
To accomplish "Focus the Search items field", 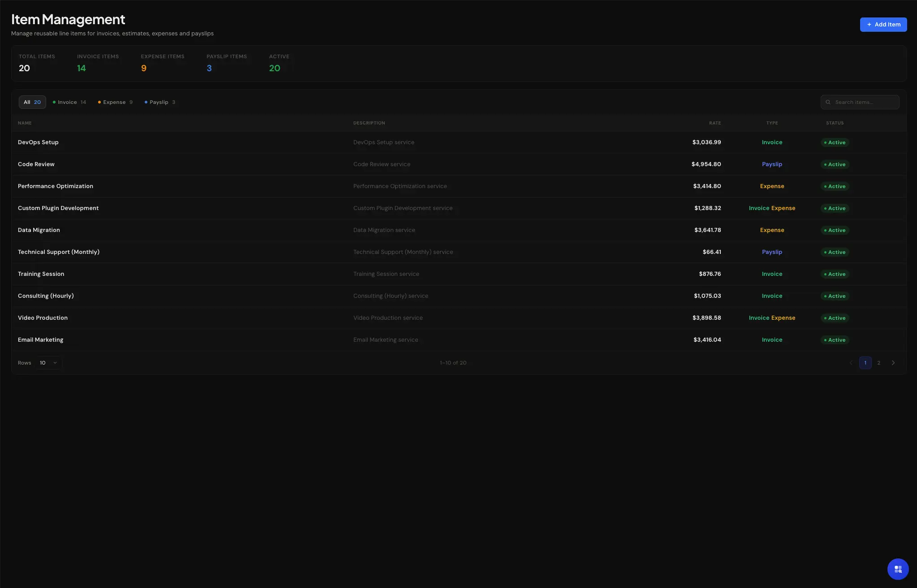I will 865,102.
